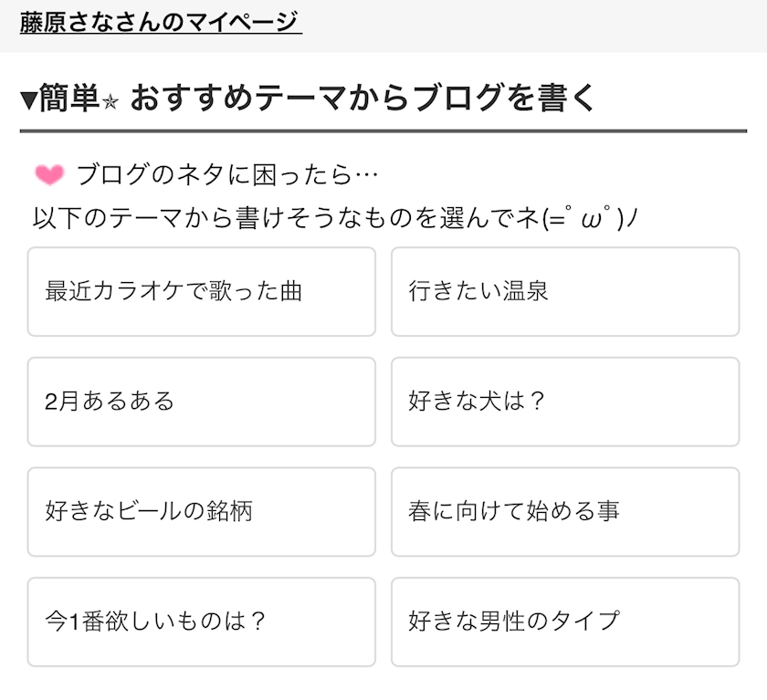This screenshot has width=767, height=700.
Task: Pick the 2月あるある theme
Action: pyautogui.click(x=201, y=402)
